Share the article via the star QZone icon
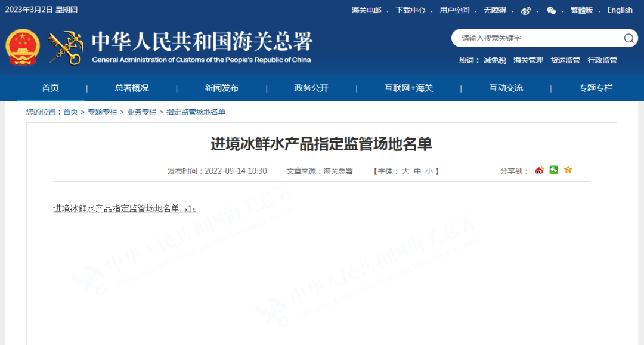The width and height of the screenshot is (644, 345). [x=568, y=170]
